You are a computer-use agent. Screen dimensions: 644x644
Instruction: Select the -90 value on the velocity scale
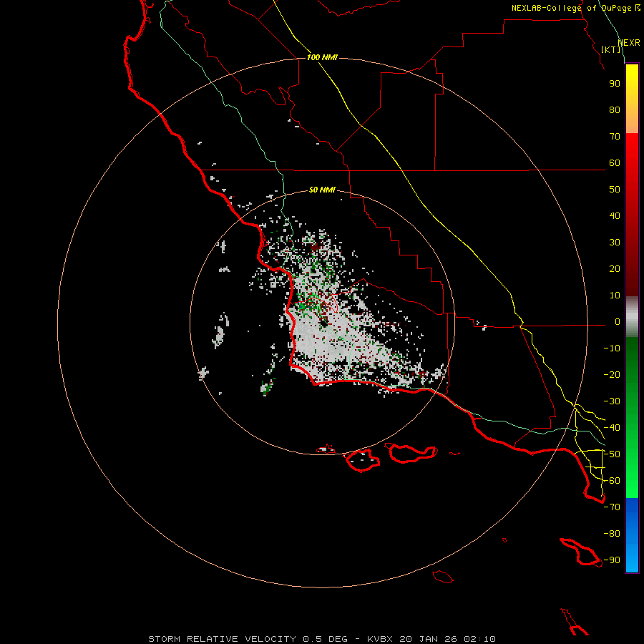(612, 560)
